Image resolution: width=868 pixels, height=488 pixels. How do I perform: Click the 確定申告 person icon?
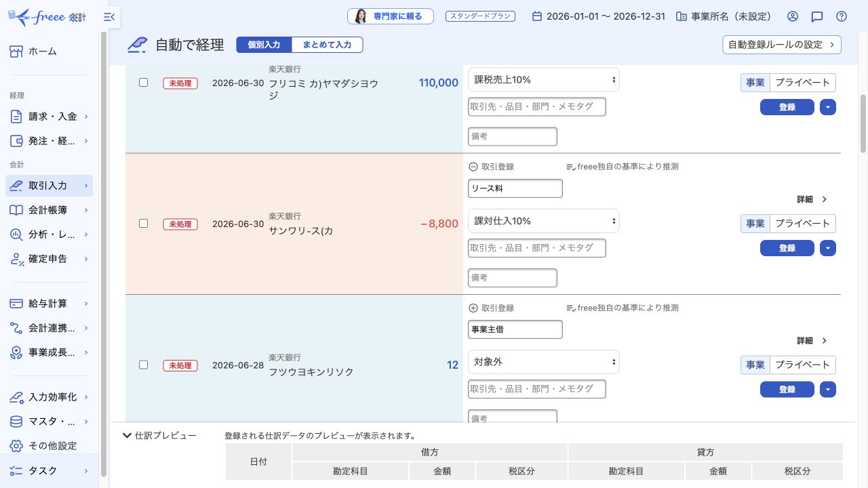(x=17, y=259)
